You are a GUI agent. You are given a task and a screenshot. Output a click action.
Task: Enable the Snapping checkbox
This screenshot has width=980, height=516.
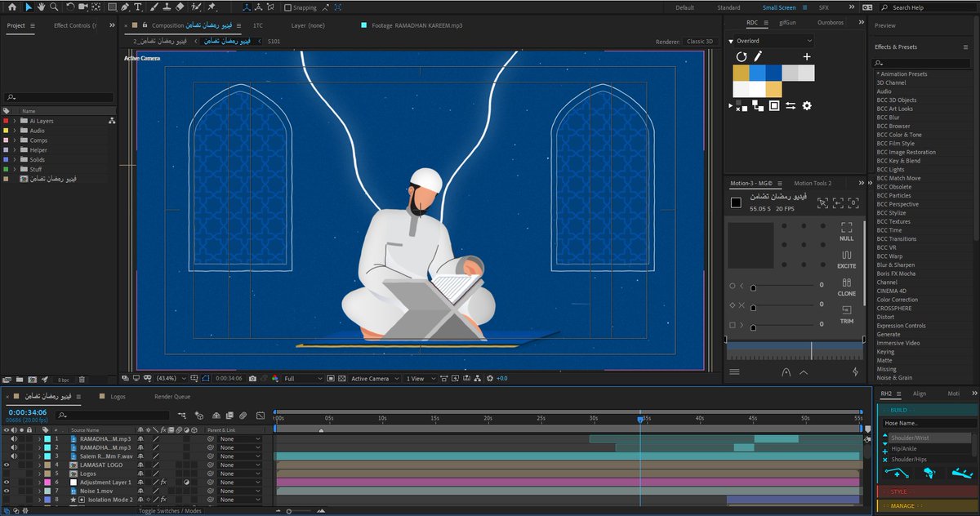pyautogui.click(x=287, y=7)
